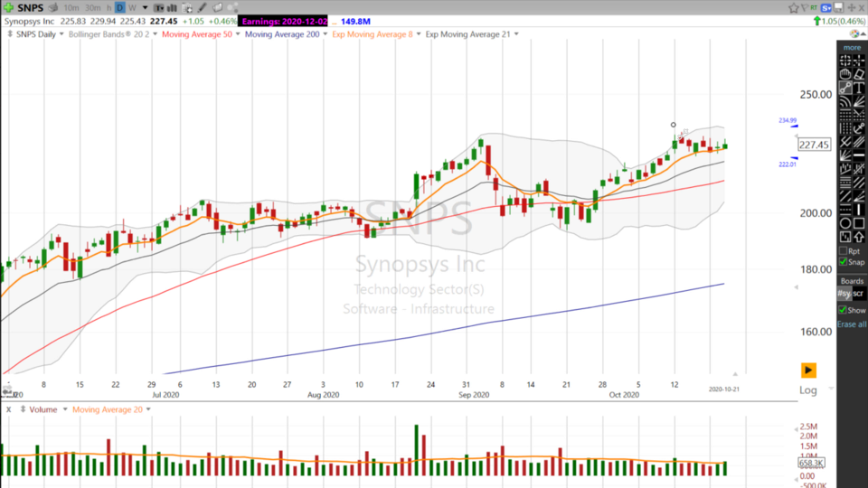The width and height of the screenshot is (868, 488).
Task: Select the fan lines drawing tool
Action: click(859, 100)
